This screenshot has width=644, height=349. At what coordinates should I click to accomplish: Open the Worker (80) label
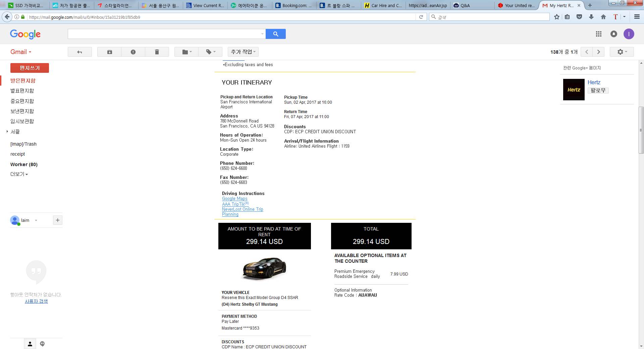24,164
